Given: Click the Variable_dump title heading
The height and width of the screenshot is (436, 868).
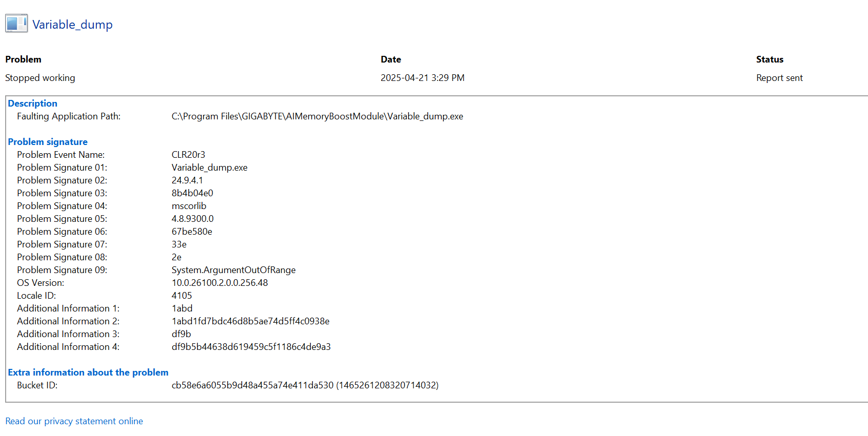Looking at the screenshot, I should 72,25.
